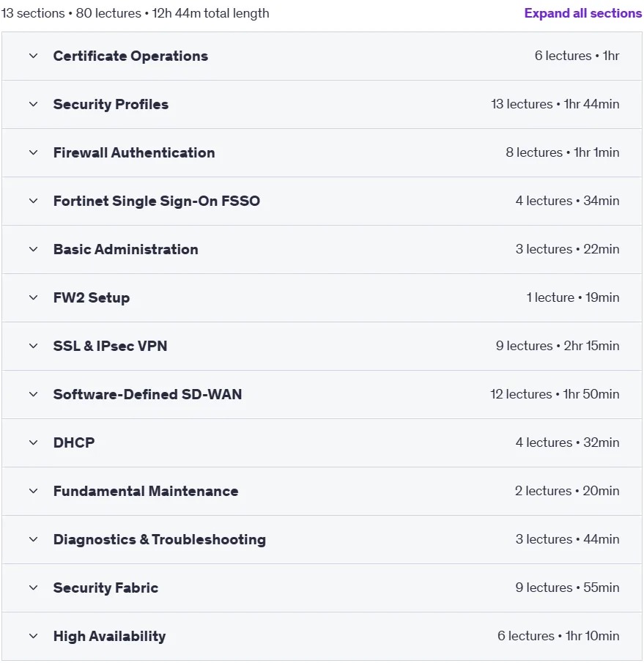This screenshot has height=663, width=644.
Task: Expand the Security Profiles chevron
Action: coord(34,104)
